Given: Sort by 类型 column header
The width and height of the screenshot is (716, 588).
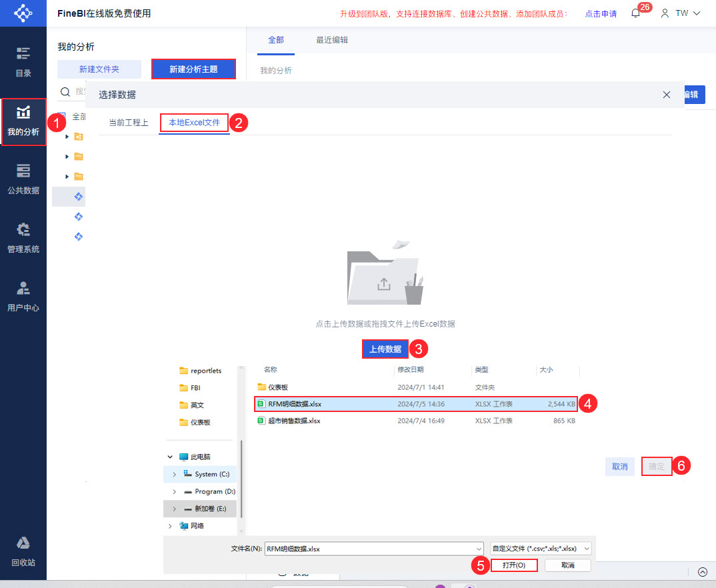Looking at the screenshot, I should click(482, 370).
